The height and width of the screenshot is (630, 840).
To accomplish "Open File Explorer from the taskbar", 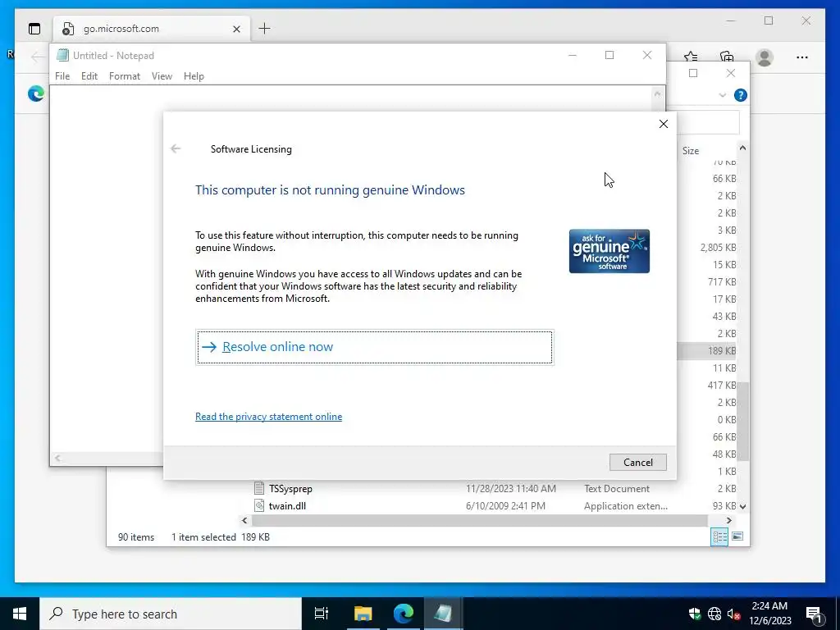I will tap(363, 614).
